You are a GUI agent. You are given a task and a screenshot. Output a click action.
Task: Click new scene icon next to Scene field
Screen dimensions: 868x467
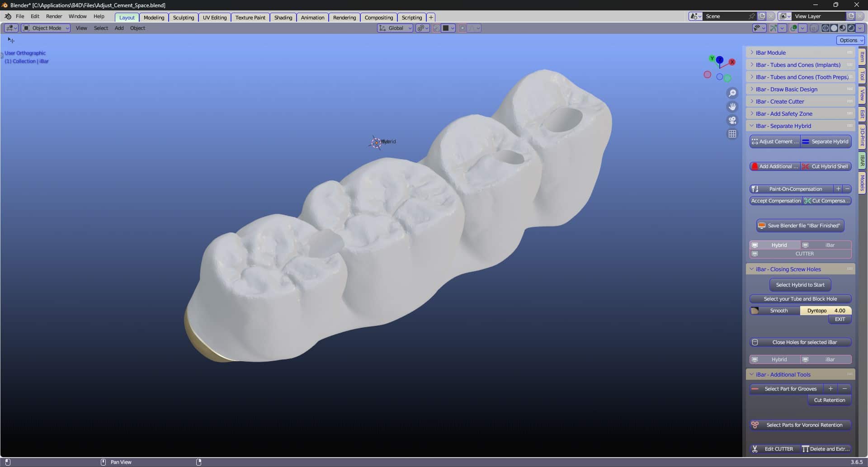tap(762, 16)
